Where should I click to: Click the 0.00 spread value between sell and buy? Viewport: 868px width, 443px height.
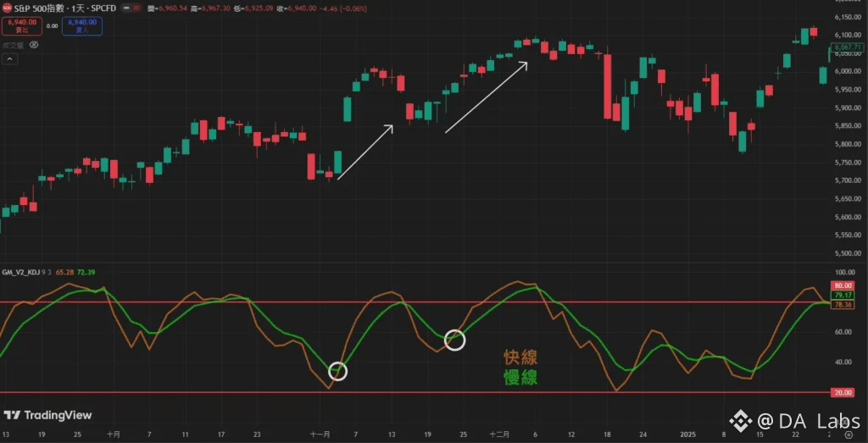52,26
